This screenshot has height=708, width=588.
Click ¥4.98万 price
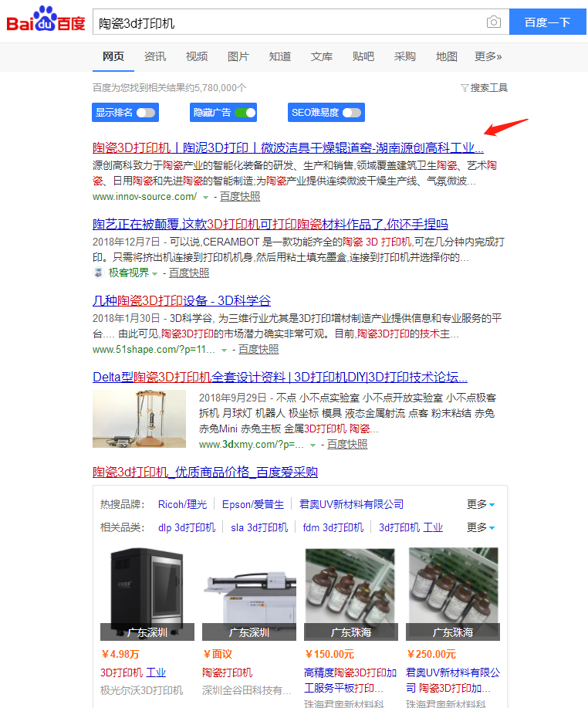120,654
